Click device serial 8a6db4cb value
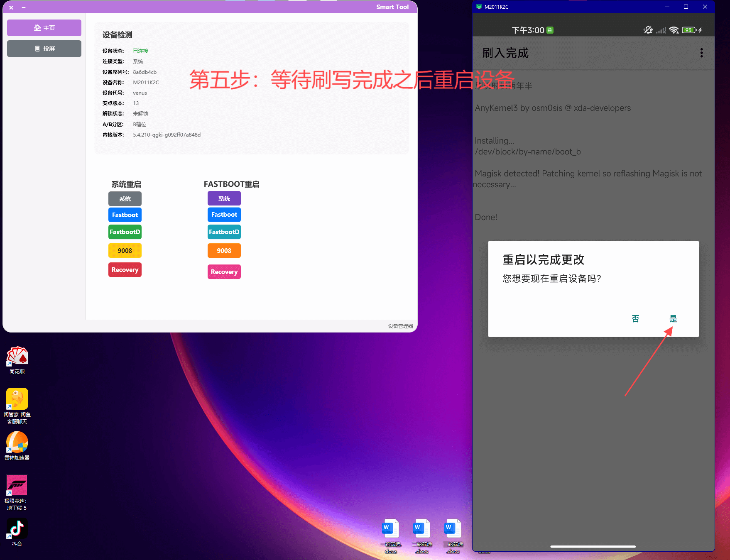This screenshot has width=730, height=560. [x=145, y=72]
